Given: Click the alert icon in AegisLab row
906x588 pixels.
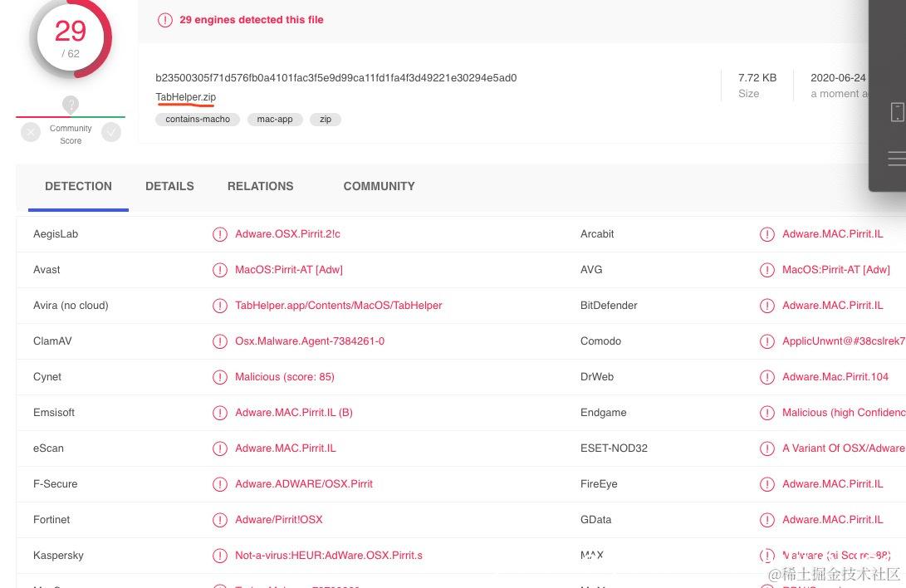Looking at the screenshot, I should [220, 234].
